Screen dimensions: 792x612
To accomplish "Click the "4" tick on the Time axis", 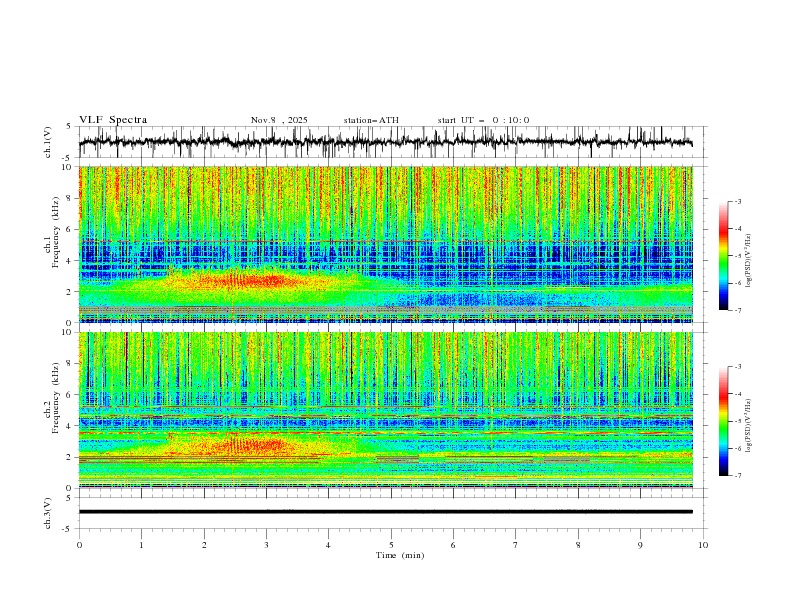I will 328,545.
